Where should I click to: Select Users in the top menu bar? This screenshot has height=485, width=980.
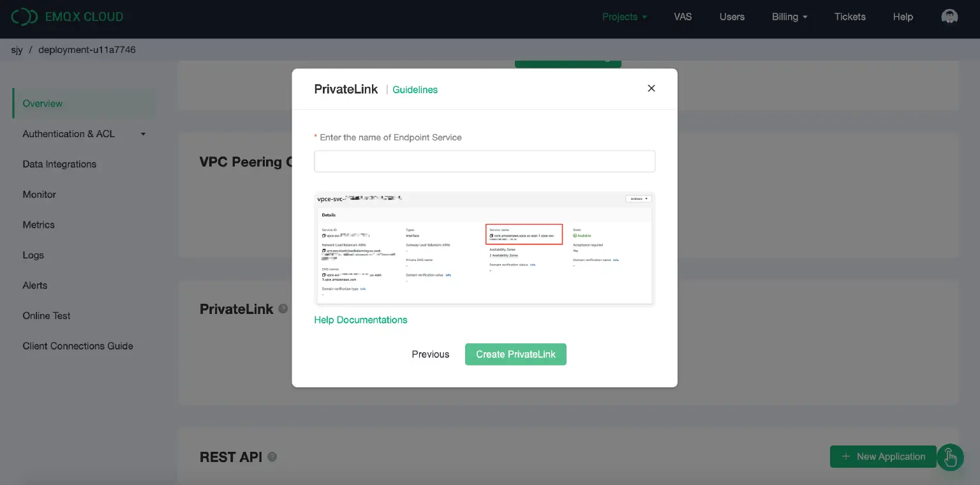click(732, 17)
